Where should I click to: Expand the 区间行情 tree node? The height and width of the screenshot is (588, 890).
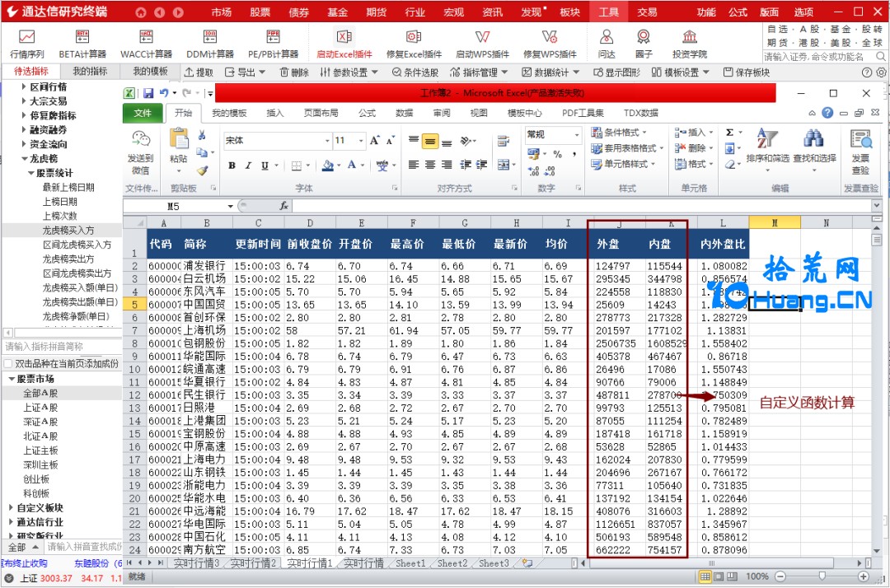(23, 86)
